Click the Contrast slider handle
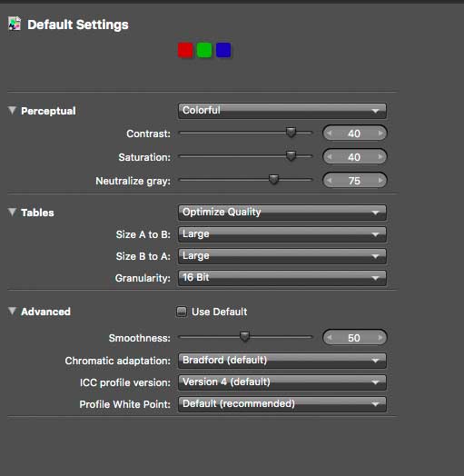This screenshot has width=464, height=476. 291,132
